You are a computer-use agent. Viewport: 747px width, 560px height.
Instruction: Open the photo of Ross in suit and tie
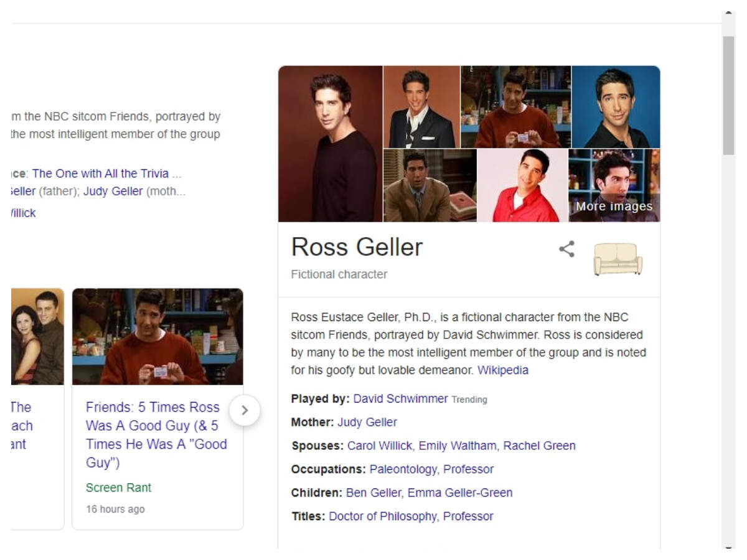pyautogui.click(x=421, y=106)
